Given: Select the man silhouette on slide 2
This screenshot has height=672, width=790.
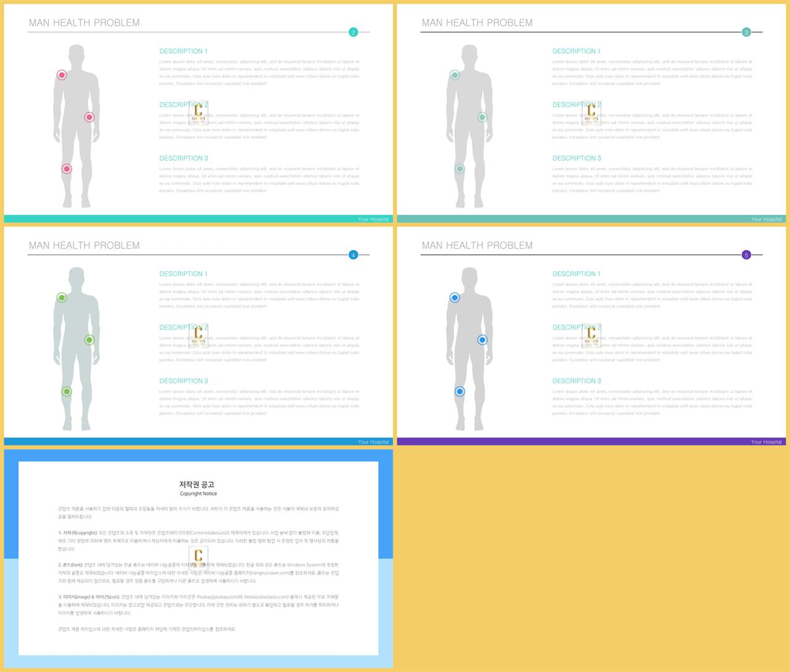Looking at the screenshot, I should tap(77, 126).
